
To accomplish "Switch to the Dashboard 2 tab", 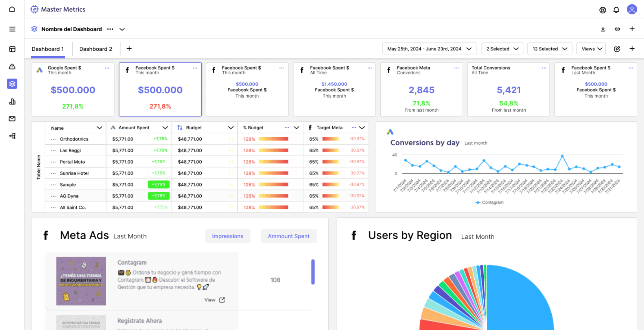I will pos(96,49).
